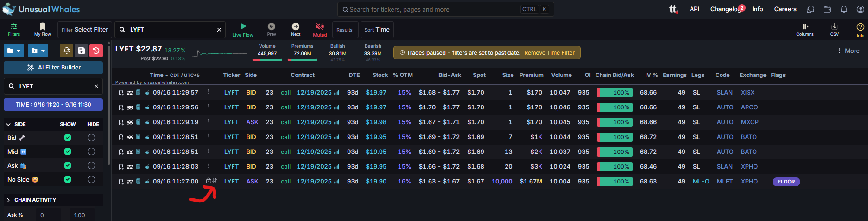
Task: Open the AI Filter Builder
Action: (x=53, y=68)
